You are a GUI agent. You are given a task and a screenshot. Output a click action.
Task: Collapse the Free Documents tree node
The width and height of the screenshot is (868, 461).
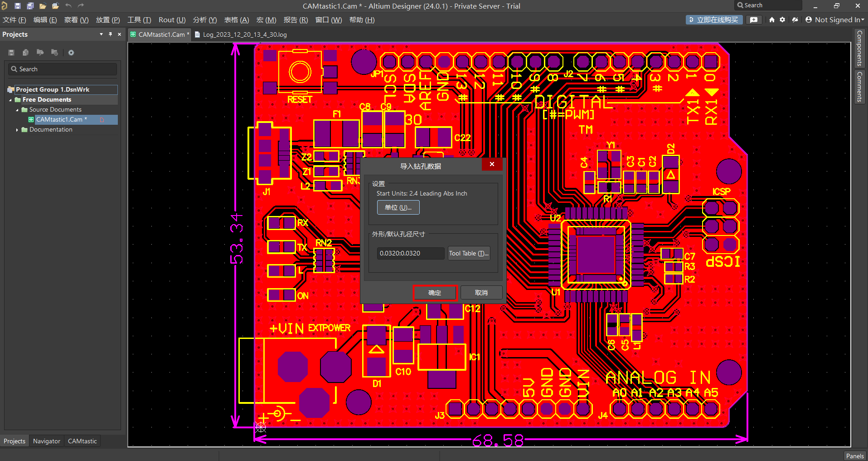(10, 100)
